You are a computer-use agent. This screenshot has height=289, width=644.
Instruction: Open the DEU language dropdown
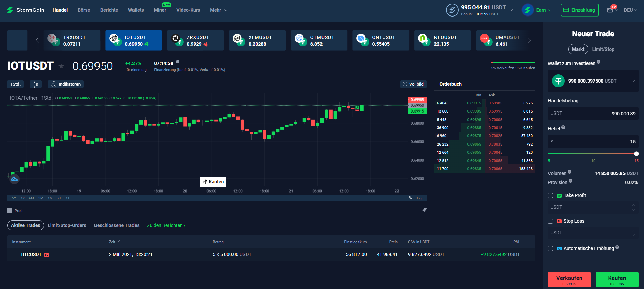coord(630,10)
